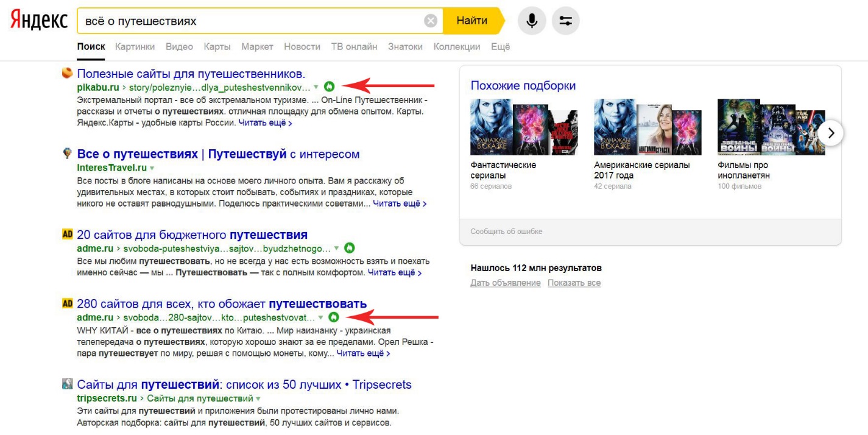Click 'Сообщить об ошибке' link
The width and height of the screenshot is (868, 435).
point(506,232)
